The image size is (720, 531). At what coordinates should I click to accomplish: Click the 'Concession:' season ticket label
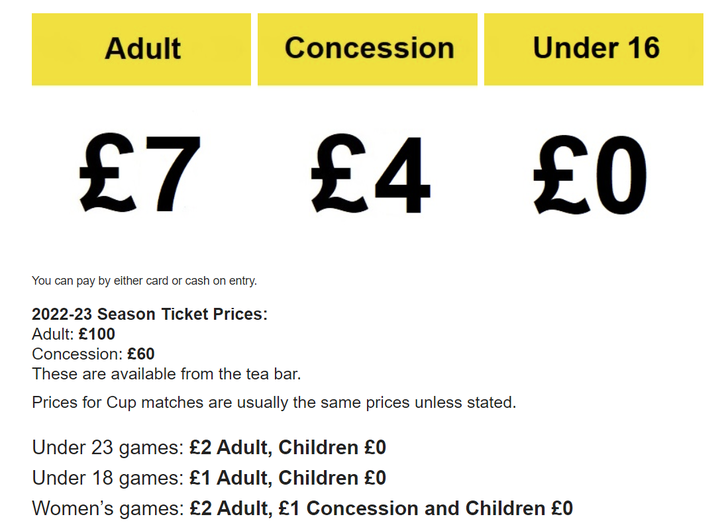(77, 354)
